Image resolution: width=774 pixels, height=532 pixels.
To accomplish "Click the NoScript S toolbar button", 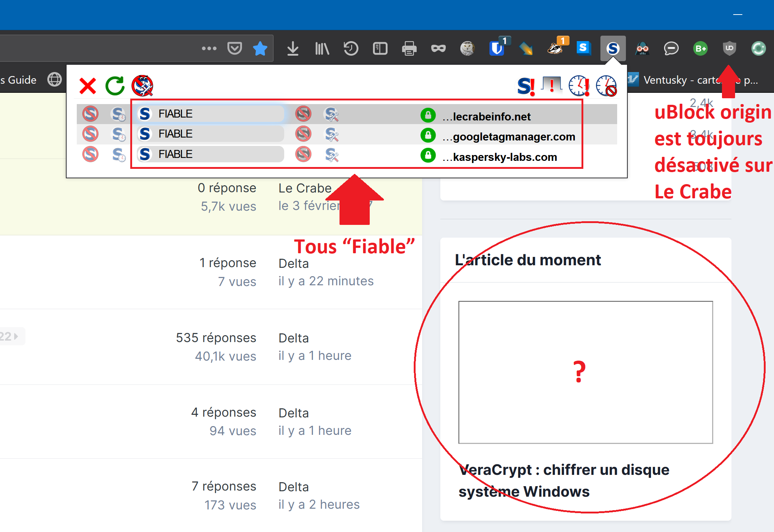I will point(613,48).
